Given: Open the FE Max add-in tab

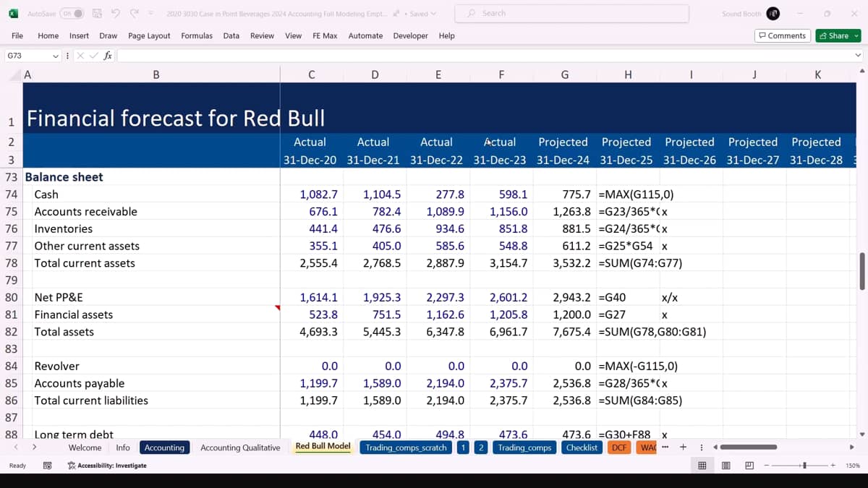Looking at the screenshot, I should [x=325, y=35].
